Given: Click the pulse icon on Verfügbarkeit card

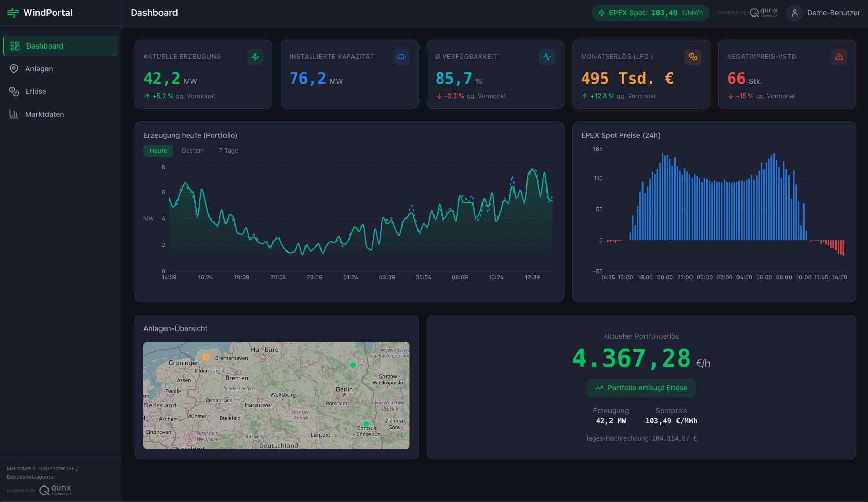Looking at the screenshot, I should click(547, 57).
